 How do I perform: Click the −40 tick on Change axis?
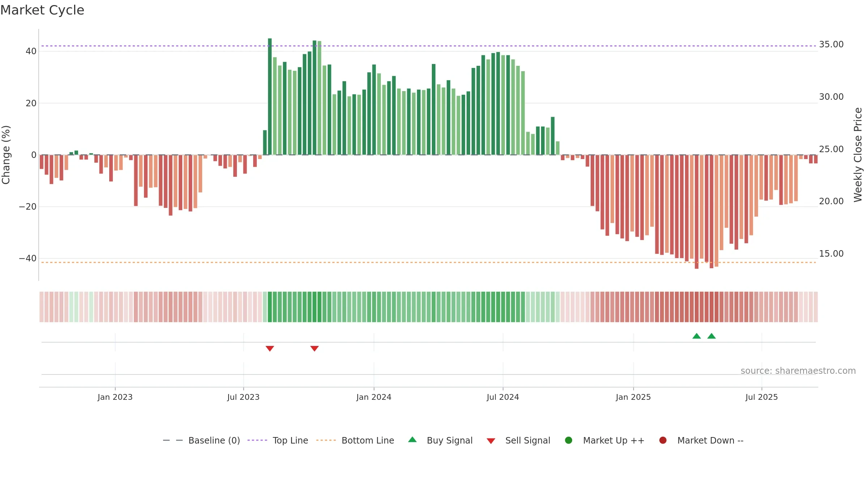point(28,258)
